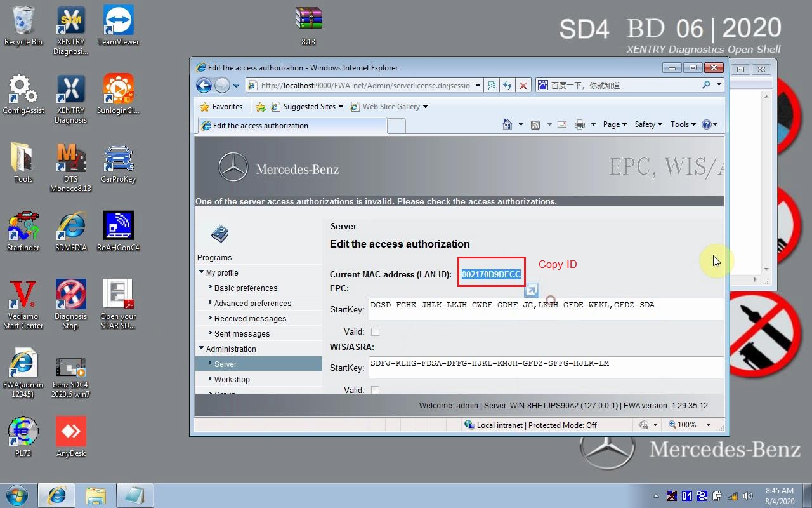Viewport: 812px width, 508px height.
Task: Open Basic preferences in sidebar
Action: 246,288
